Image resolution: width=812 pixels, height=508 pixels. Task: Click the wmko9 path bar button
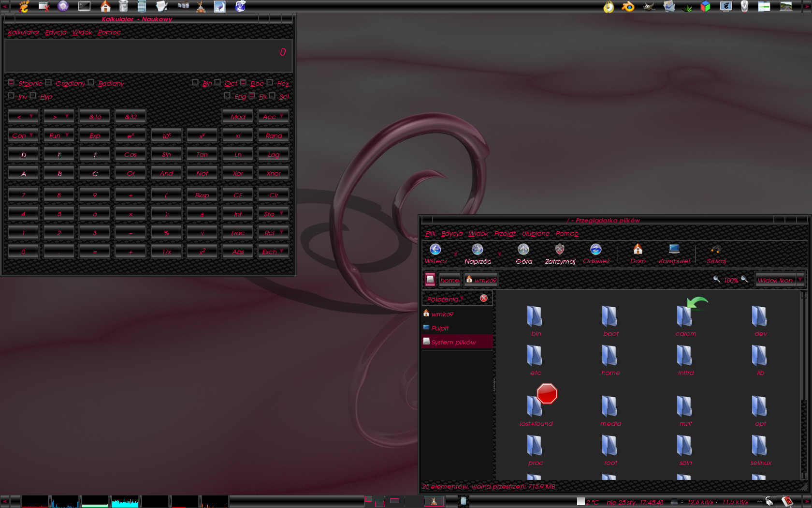point(481,280)
